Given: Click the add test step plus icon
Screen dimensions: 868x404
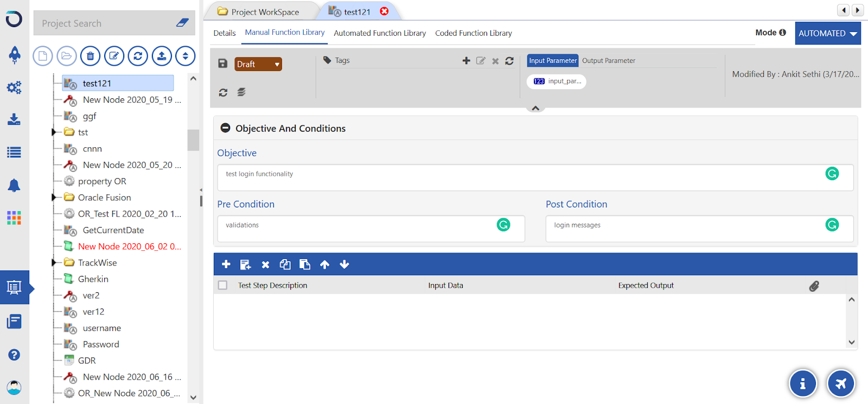Looking at the screenshot, I should (226, 264).
